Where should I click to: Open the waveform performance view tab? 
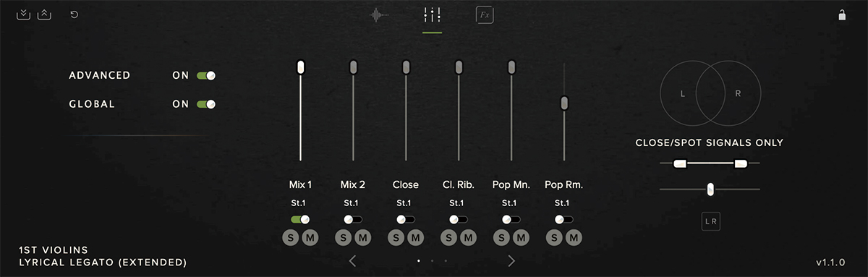point(380,14)
